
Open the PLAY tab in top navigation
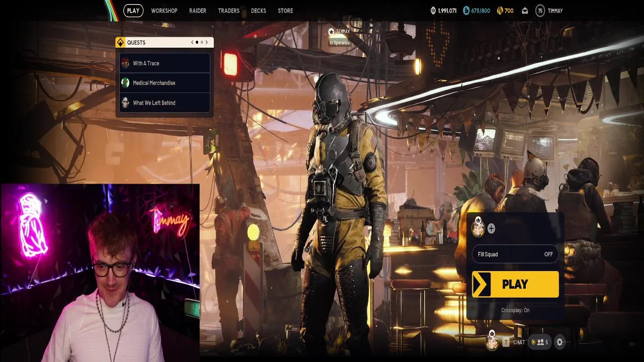[x=133, y=11]
